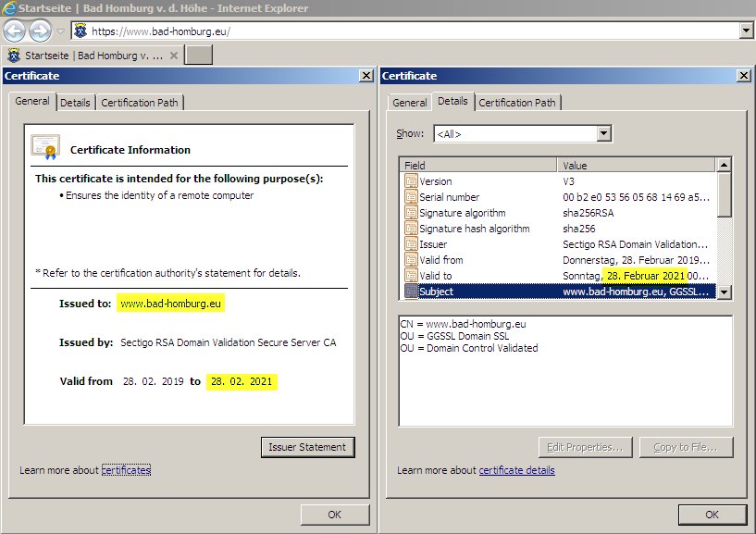Select the Valid from field row
Viewport: 756px width, 534px height.
(x=558, y=259)
